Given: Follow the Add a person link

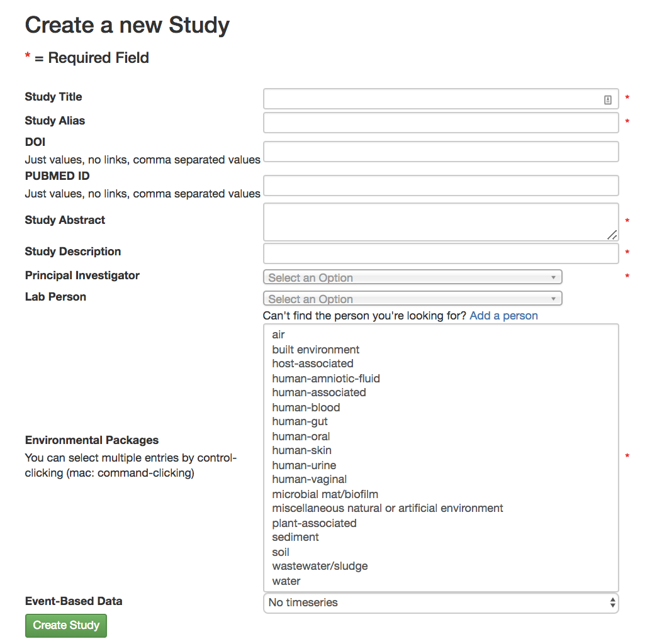Looking at the screenshot, I should click(503, 315).
